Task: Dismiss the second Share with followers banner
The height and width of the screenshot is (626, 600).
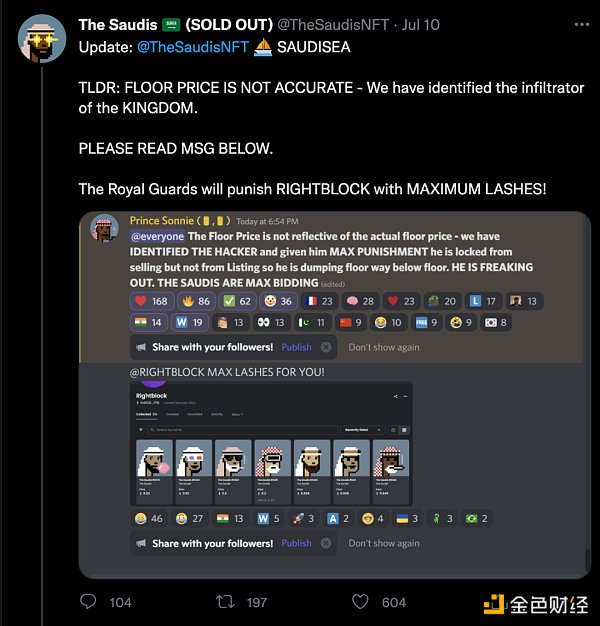Action: (326, 543)
